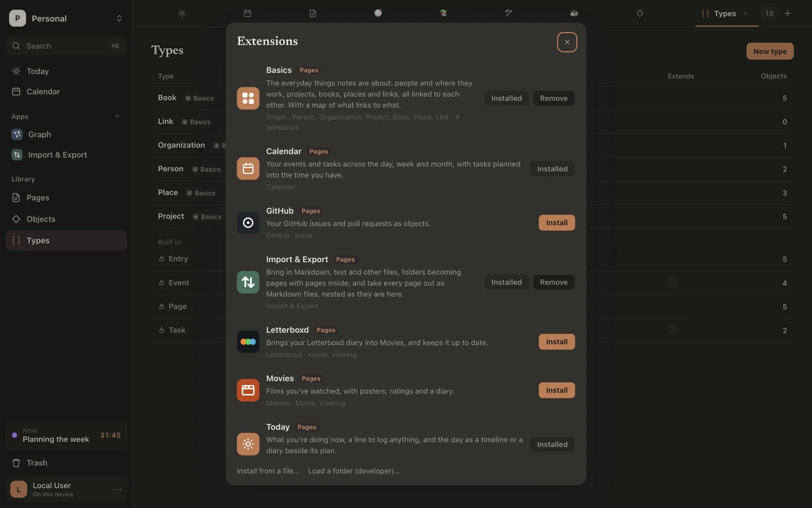Click the Basics extension grid icon

coord(248,98)
